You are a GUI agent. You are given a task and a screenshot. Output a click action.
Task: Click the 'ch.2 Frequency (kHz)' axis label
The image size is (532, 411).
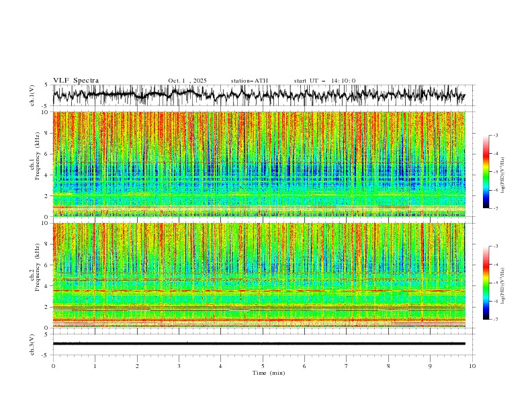point(35,267)
